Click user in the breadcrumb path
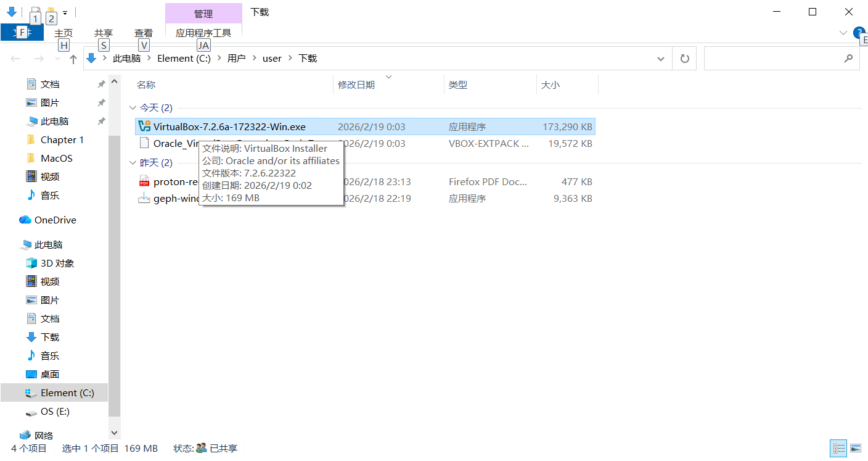 click(272, 59)
